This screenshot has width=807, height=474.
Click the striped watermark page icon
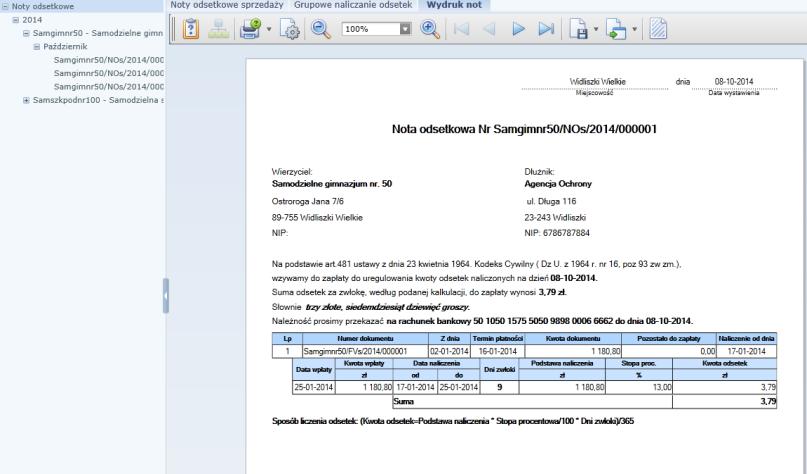pyautogui.click(x=658, y=29)
